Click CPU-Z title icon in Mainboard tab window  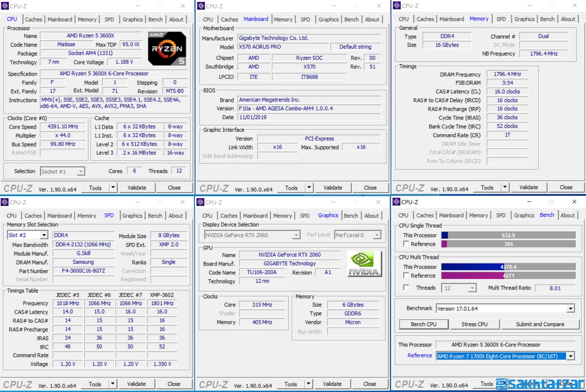(x=201, y=6)
